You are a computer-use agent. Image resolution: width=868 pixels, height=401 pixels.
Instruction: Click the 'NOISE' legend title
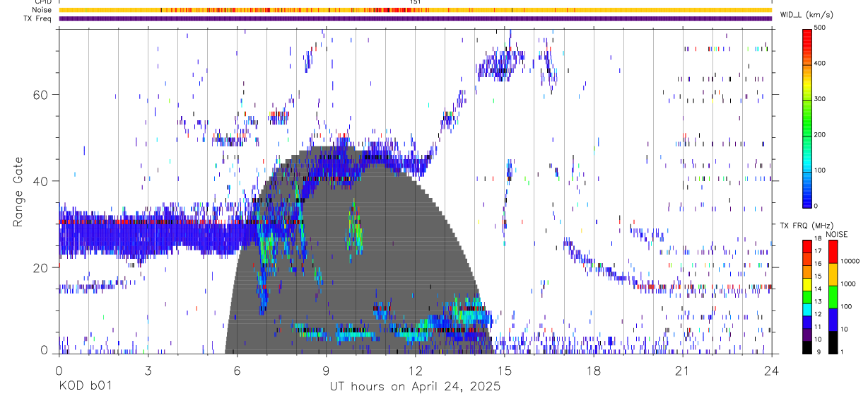[x=838, y=234]
